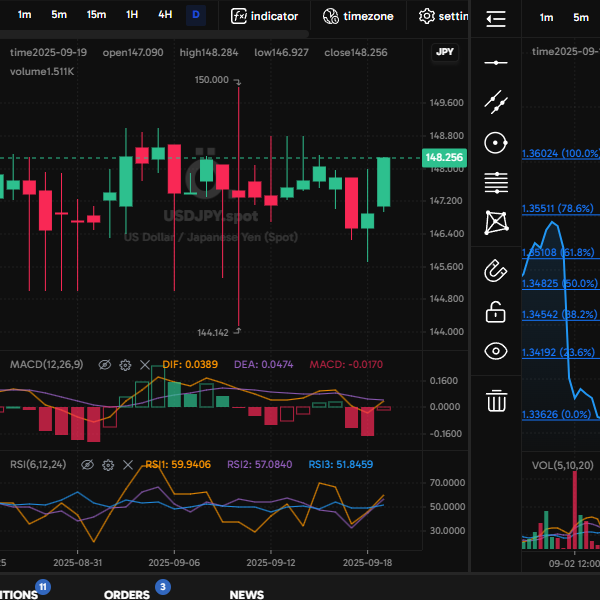Switch to the 4H timeframe
The width and height of the screenshot is (600, 600).
[164, 15]
